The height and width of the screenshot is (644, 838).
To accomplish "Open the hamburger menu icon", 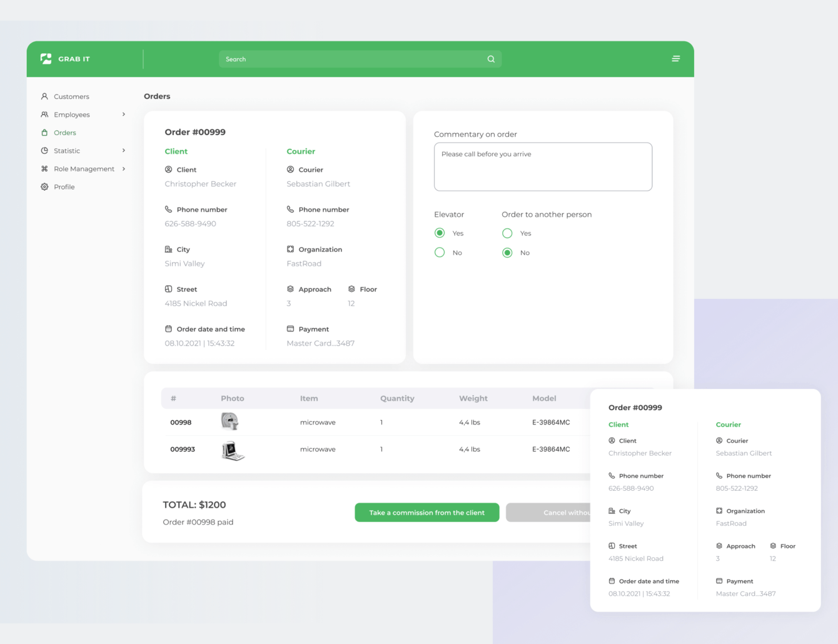I will 676,59.
